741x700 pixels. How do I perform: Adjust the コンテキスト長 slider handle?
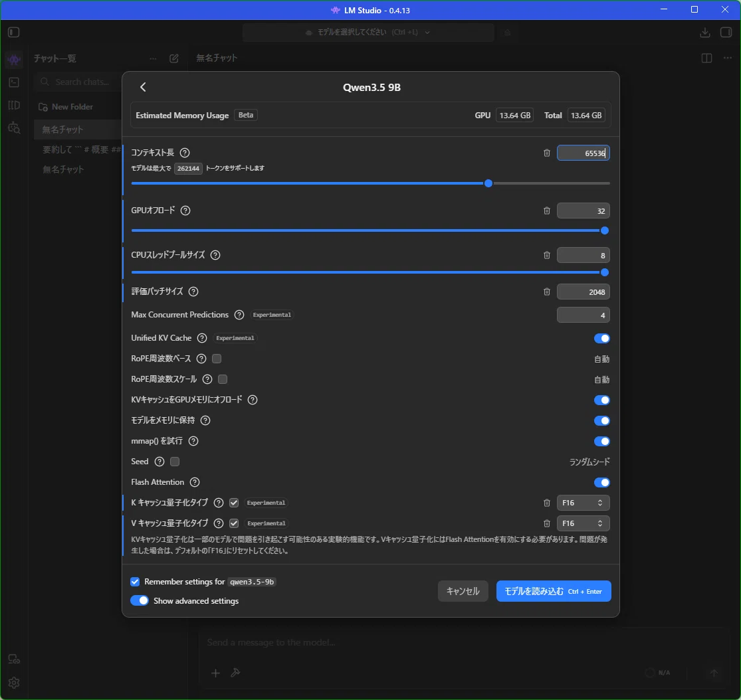(488, 183)
